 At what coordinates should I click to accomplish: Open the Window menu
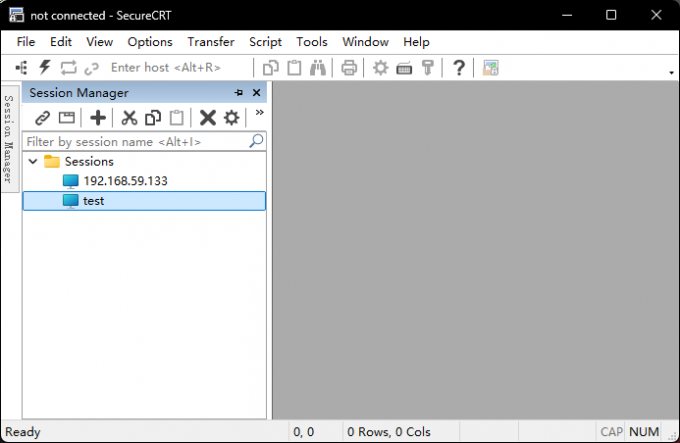pos(365,42)
